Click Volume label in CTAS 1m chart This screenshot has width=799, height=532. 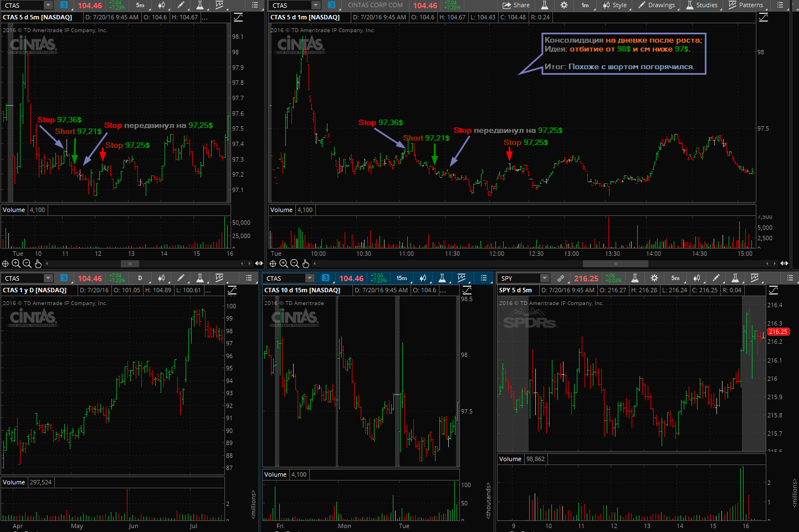click(x=281, y=210)
